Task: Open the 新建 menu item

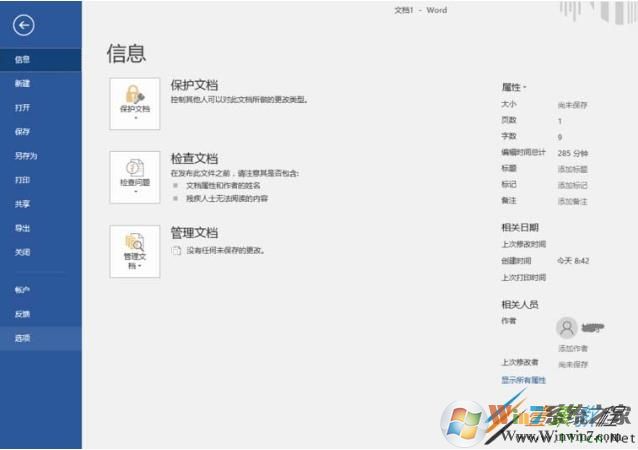Action: 22,83
